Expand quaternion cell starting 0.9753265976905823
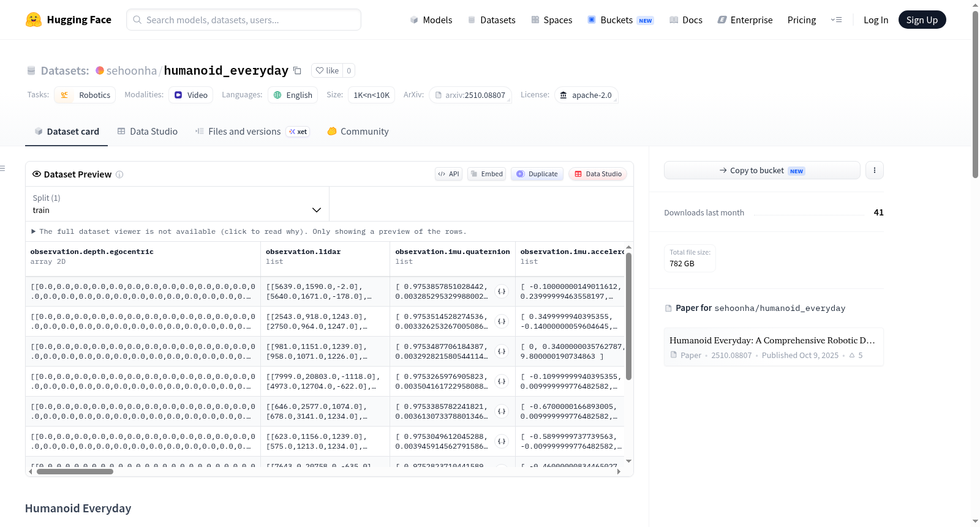Screen dimensions: 980x527 point(502,381)
